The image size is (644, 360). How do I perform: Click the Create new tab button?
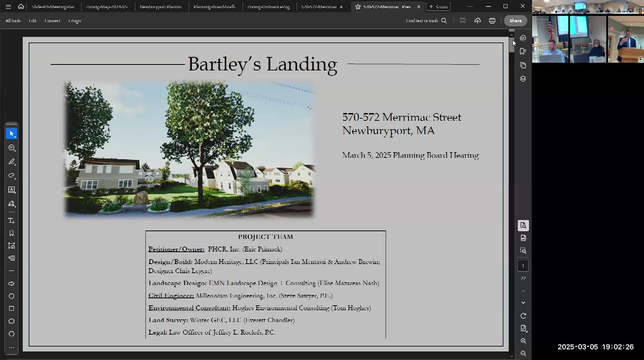(x=438, y=7)
